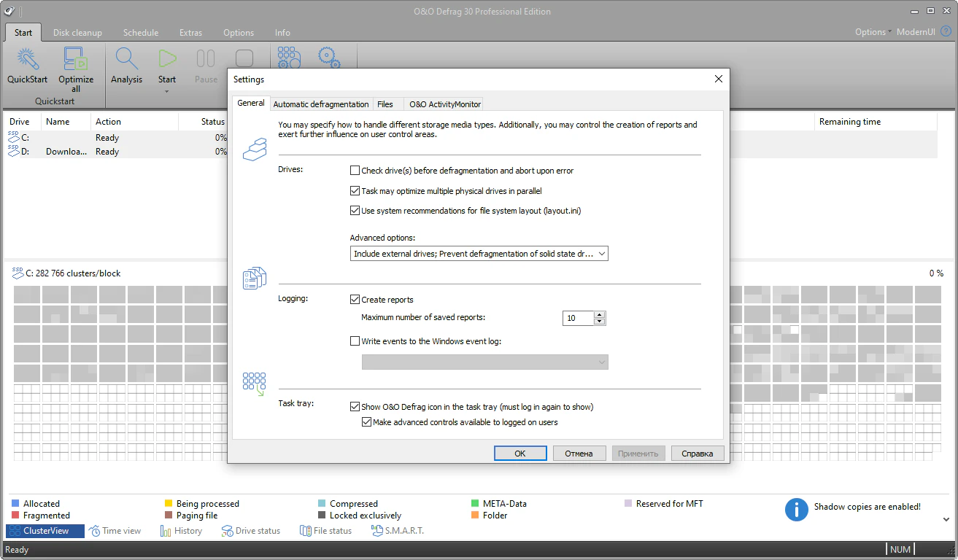Open the S.M.A.R.T. view
The height and width of the screenshot is (560, 958).
tap(398, 531)
